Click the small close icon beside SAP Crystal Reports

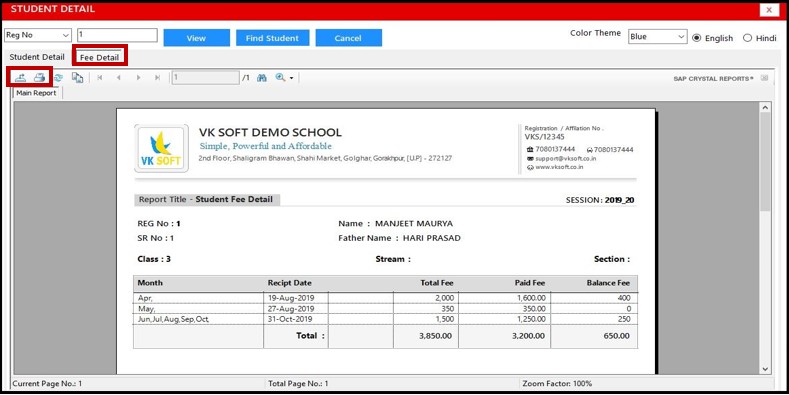pyautogui.click(x=764, y=78)
